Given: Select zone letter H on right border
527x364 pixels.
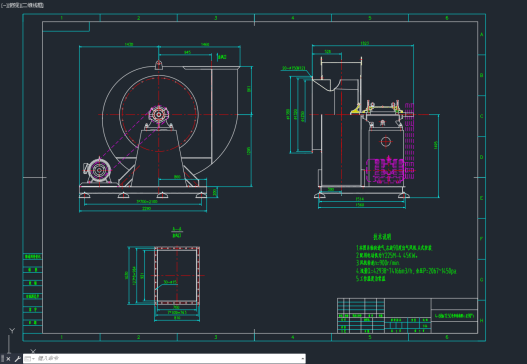Looking at the screenshot, I should pos(482,321).
